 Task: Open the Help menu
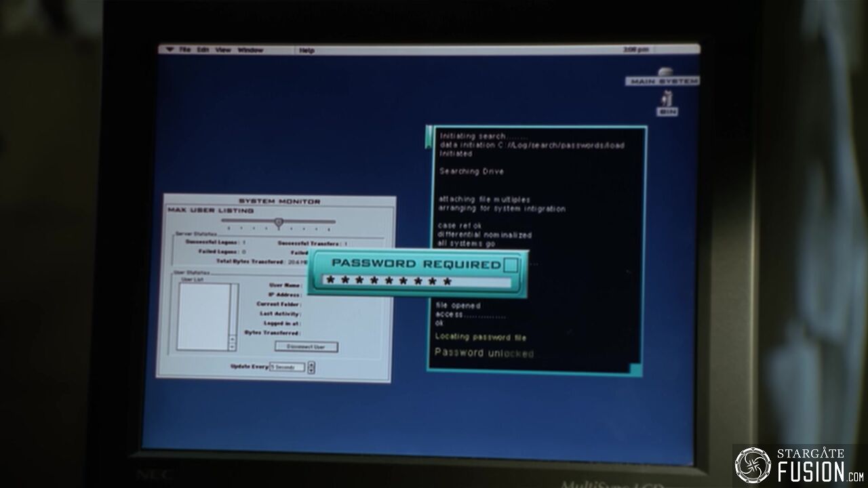click(307, 50)
